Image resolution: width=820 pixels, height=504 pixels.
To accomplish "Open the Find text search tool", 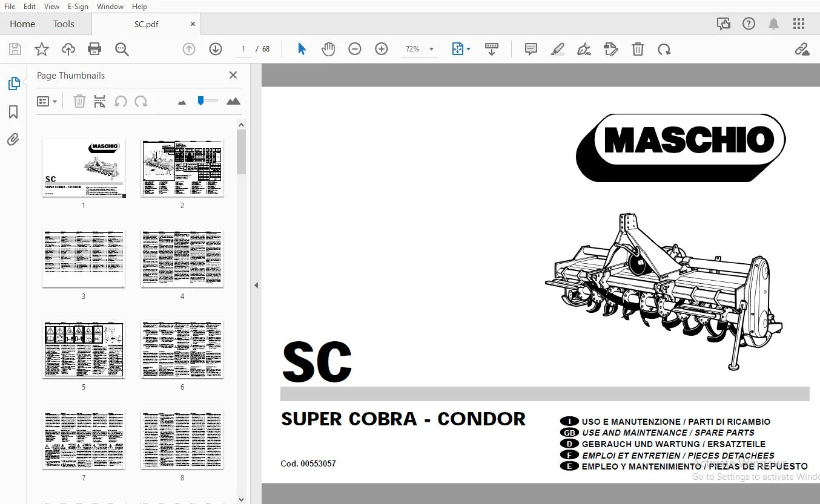I will [122, 49].
